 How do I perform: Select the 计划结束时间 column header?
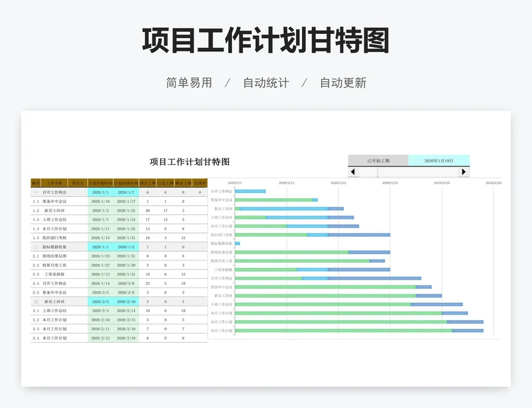[126, 183]
